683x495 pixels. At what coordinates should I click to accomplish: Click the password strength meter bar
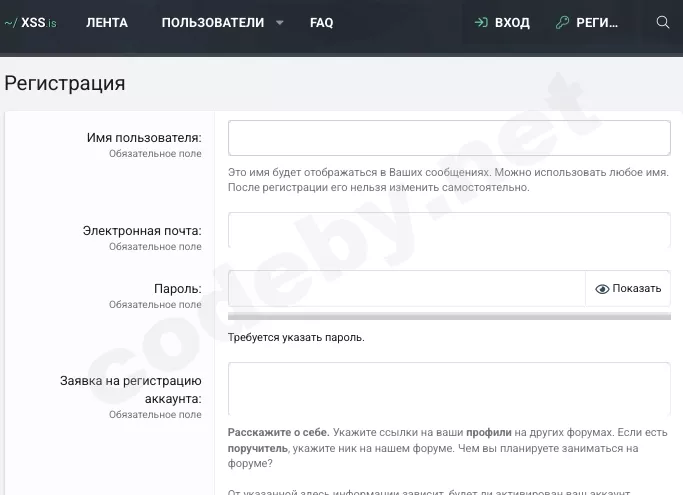[x=449, y=316]
